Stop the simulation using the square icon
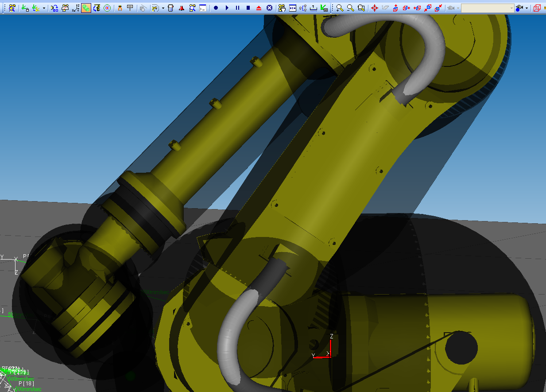Viewport: 546px width, 392px height. click(248, 8)
